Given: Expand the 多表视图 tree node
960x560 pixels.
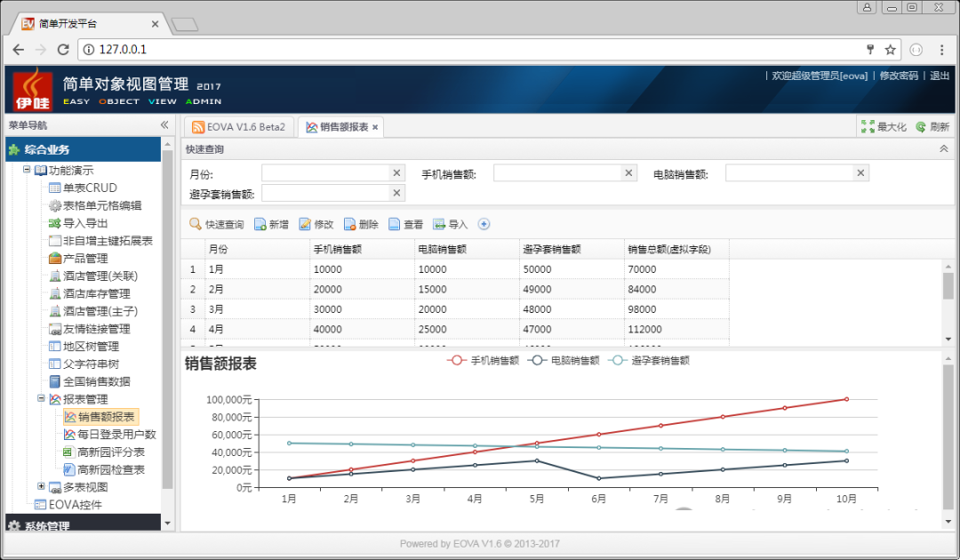Looking at the screenshot, I should (42, 486).
